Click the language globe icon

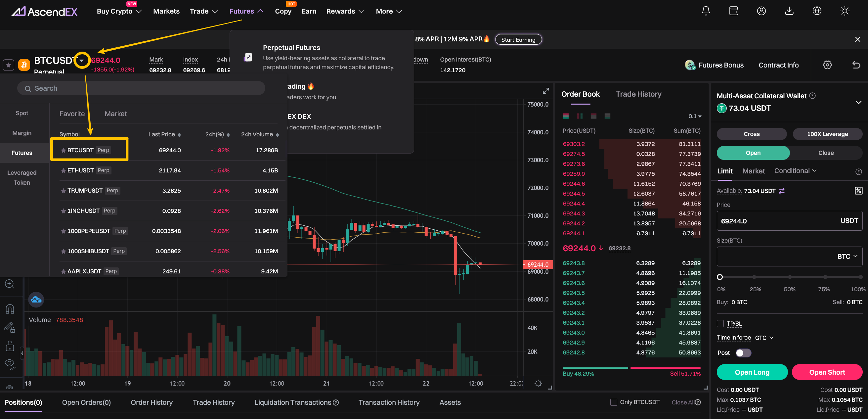(816, 11)
